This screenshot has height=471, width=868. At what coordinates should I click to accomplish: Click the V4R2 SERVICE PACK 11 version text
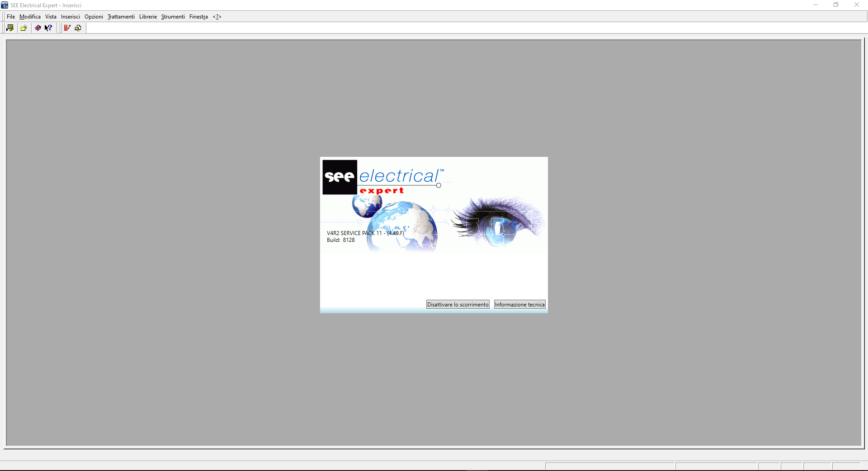pos(365,233)
